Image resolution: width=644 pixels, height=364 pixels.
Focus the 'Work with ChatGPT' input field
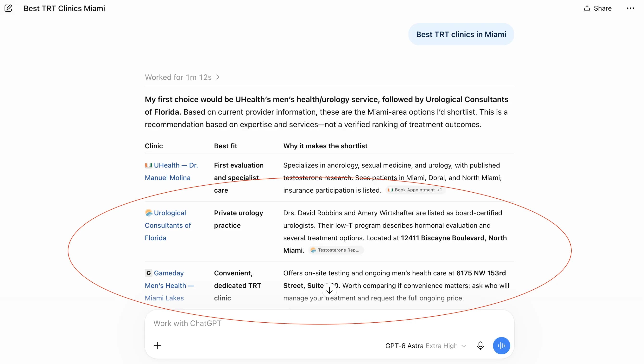pos(329,323)
